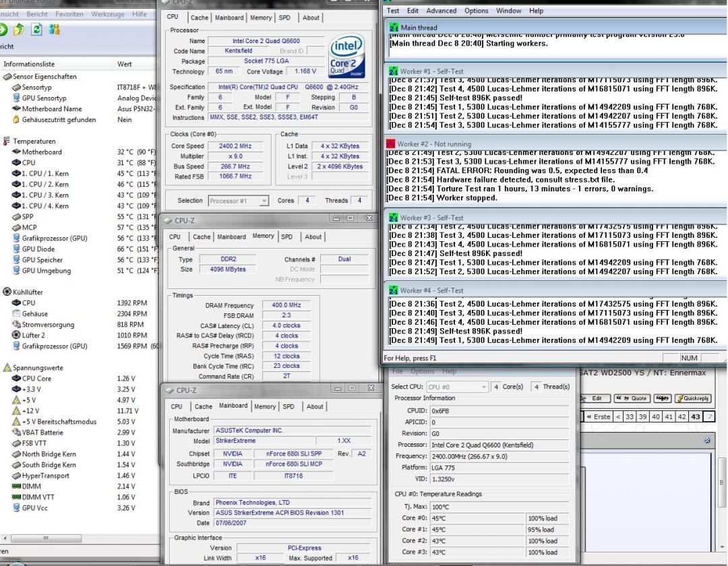Click the Temperaturen thermometer icon
Viewport: 728px width, 566px height.
click(7, 141)
